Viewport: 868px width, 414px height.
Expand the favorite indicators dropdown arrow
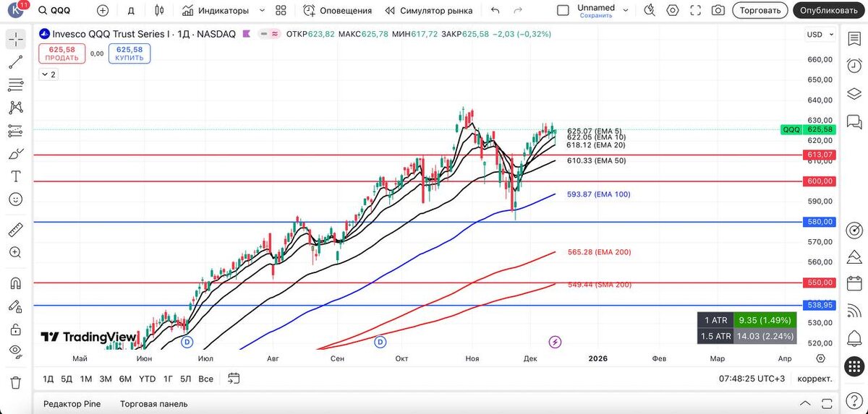point(261,11)
